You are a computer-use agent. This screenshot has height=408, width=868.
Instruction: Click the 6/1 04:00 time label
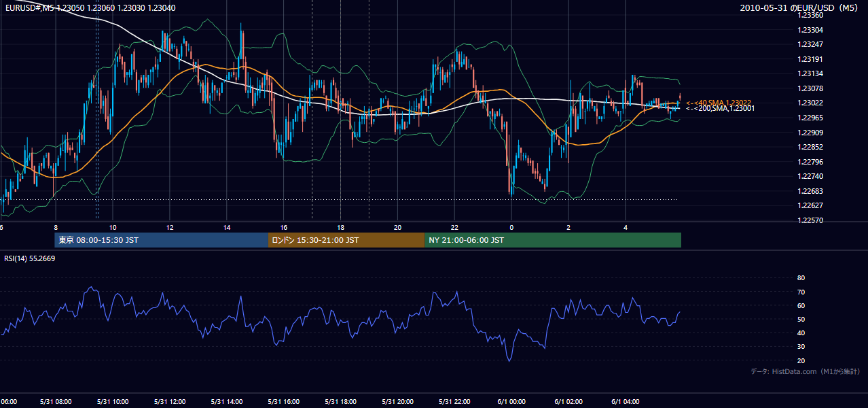point(626,402)
